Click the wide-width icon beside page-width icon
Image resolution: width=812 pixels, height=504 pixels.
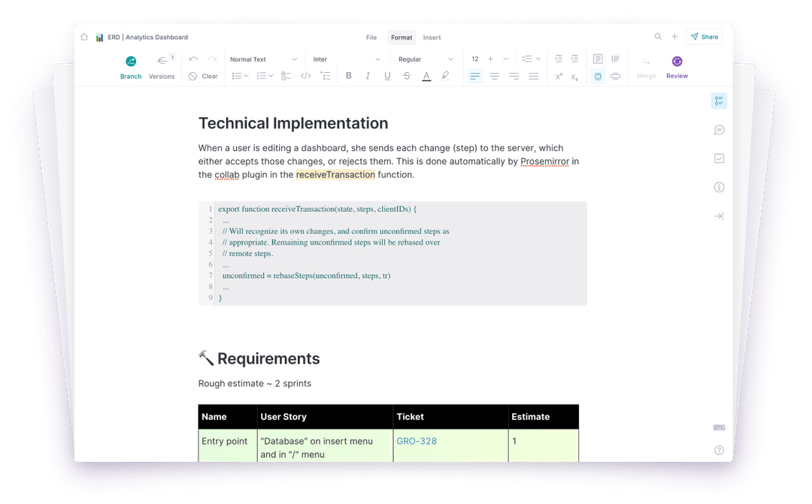[615, 76]
